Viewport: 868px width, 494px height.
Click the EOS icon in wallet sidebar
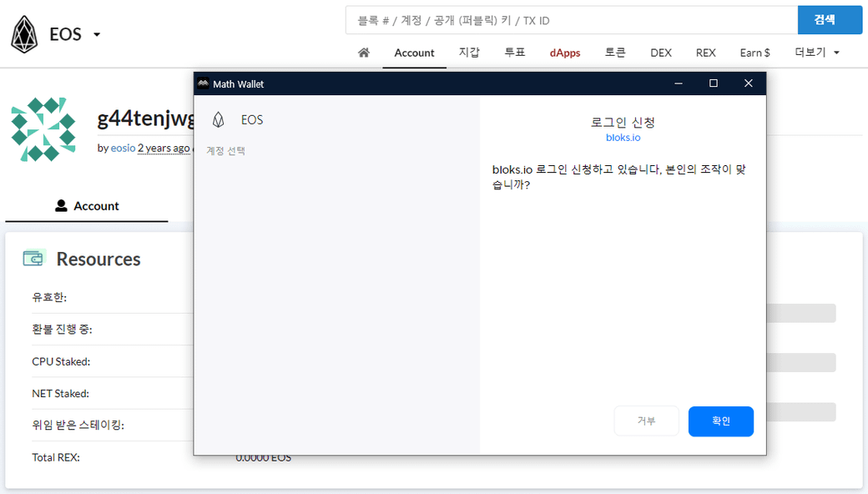tap(219, 120)
